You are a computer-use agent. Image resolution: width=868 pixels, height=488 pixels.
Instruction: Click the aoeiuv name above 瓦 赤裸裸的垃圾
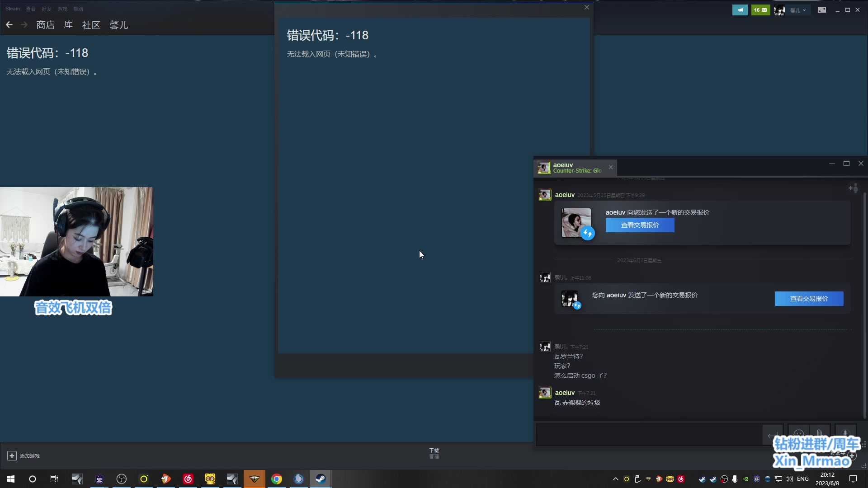tap(565, 393)
